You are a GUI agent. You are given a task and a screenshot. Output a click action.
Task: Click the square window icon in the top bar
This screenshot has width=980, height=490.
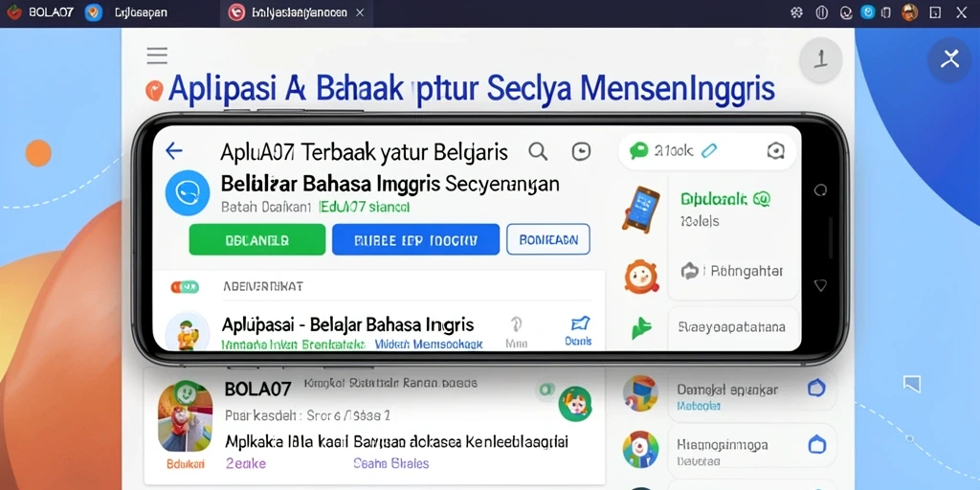(935, 12)
